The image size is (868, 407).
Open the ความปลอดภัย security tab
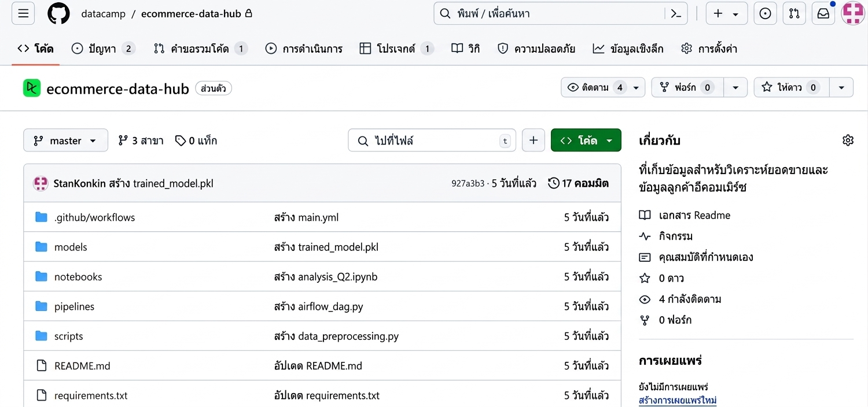536,49
